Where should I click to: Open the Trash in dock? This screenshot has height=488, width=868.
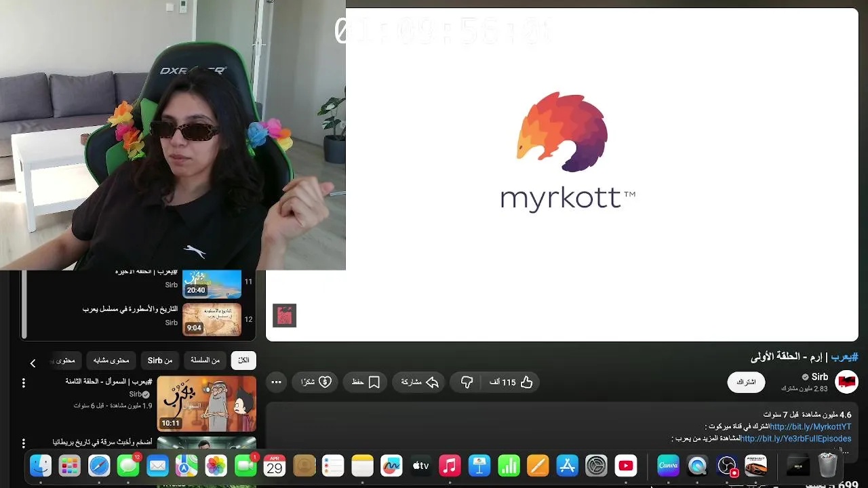[828, 466]
